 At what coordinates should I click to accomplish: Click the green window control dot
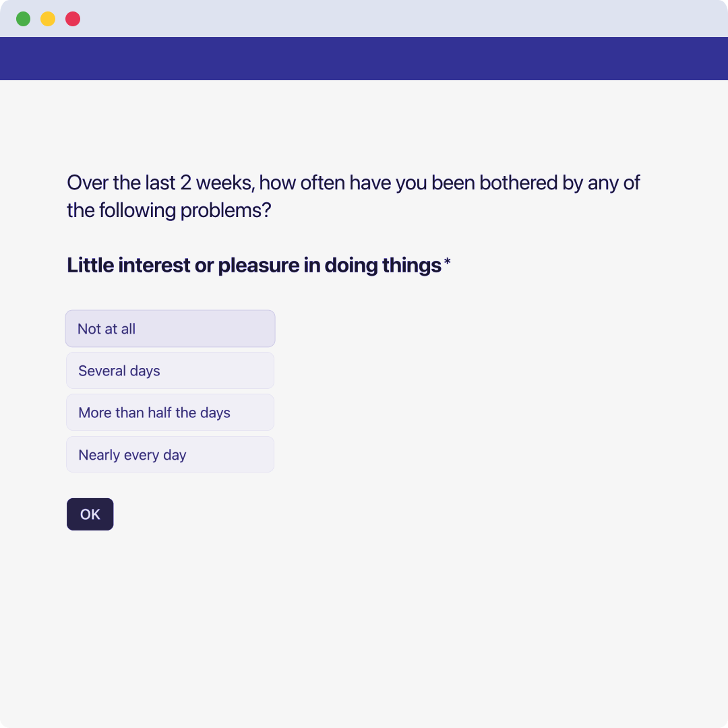click(24, 19)
